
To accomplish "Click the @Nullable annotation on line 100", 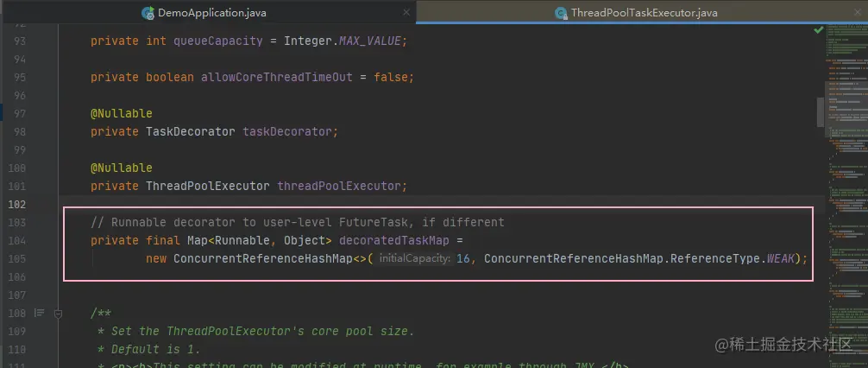I will 122,168.
